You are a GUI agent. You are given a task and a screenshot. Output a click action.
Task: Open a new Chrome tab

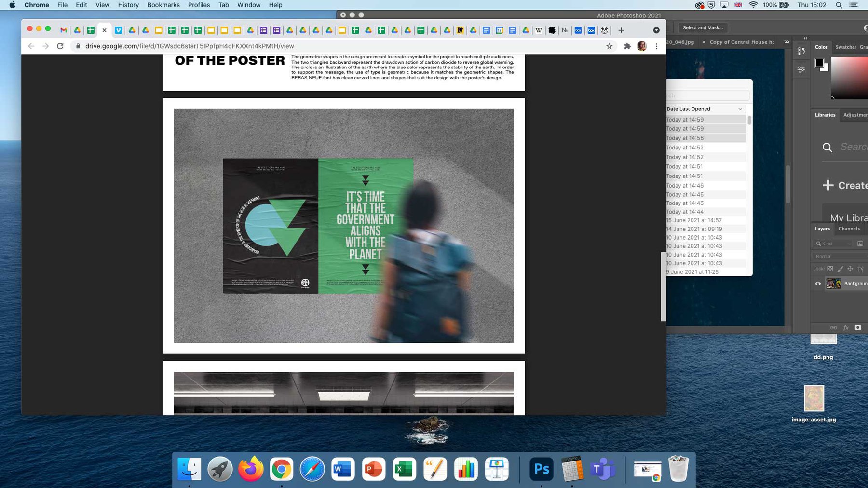[x=621, y=30]
